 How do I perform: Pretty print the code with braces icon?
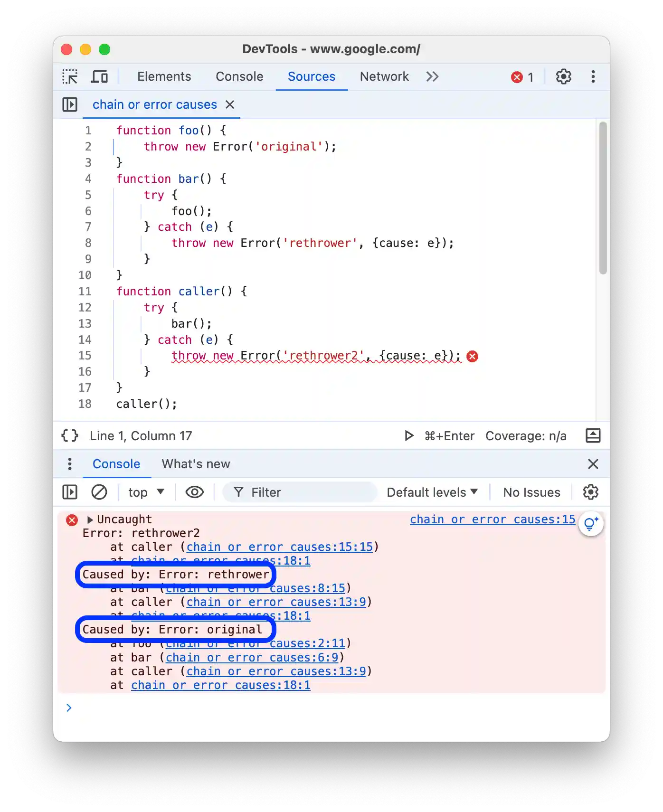click(x=70, y=436)
